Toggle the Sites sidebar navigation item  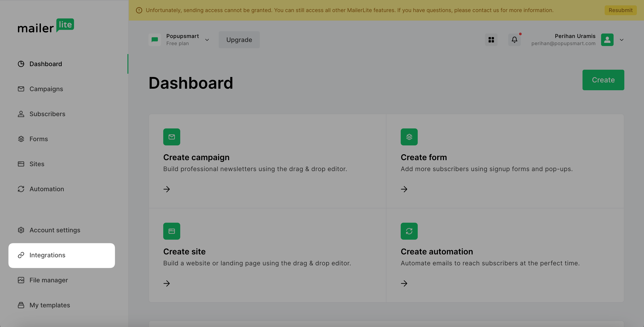coord(37,164)
